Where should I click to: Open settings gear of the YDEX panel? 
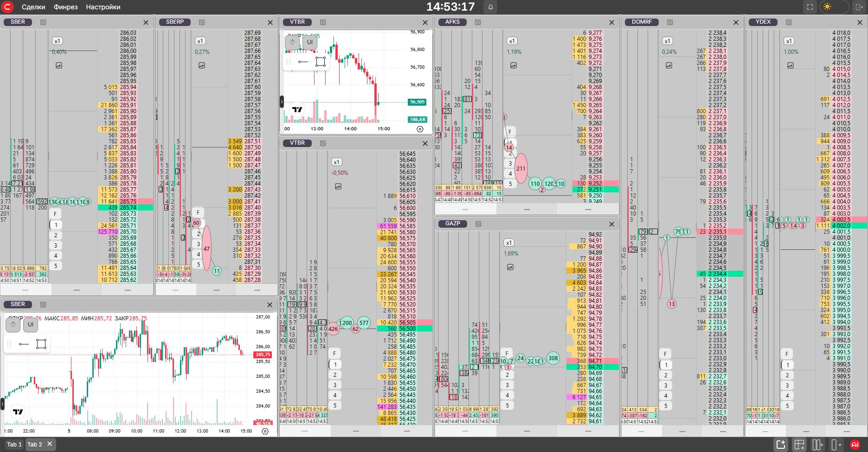point(789,22)
